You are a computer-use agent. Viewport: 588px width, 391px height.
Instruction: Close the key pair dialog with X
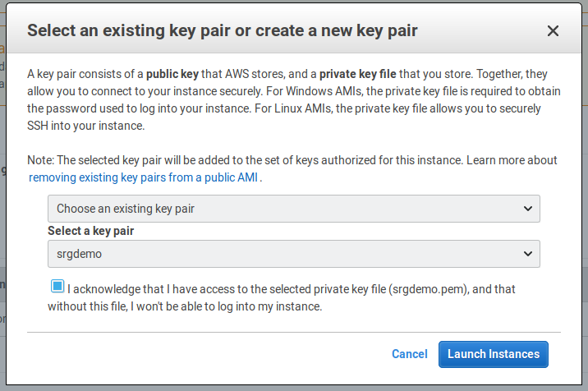(x=553, y=31)
